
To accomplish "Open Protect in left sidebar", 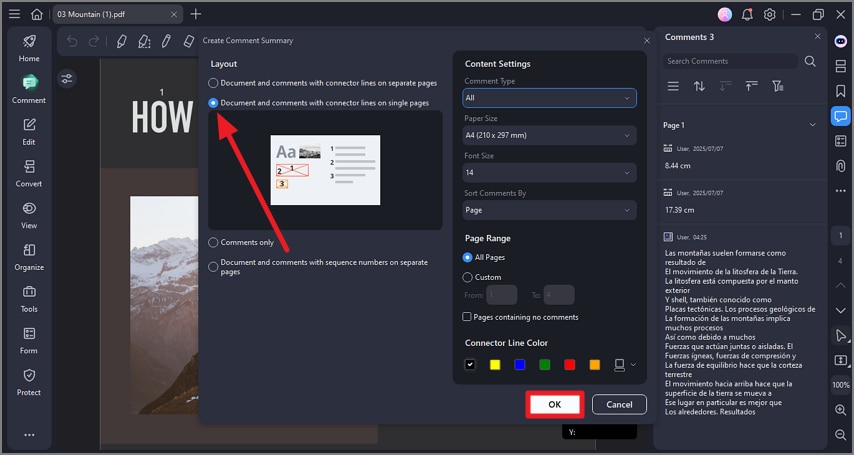I will click(x=29, y=383).
